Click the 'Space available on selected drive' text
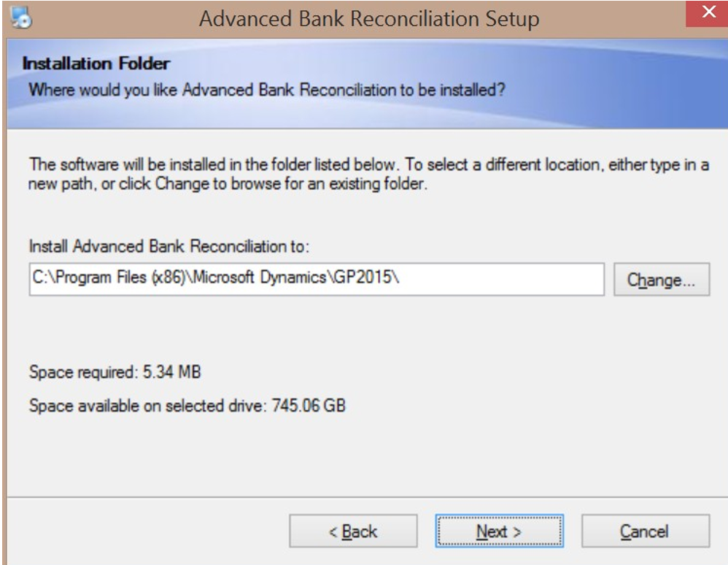 pyautogui.click(x=148, y=404)
